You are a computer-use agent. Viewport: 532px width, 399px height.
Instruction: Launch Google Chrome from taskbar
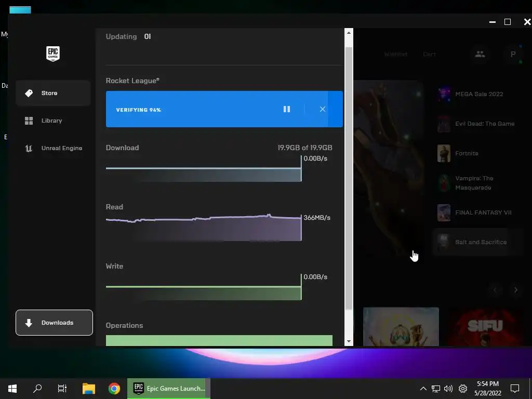114,389
